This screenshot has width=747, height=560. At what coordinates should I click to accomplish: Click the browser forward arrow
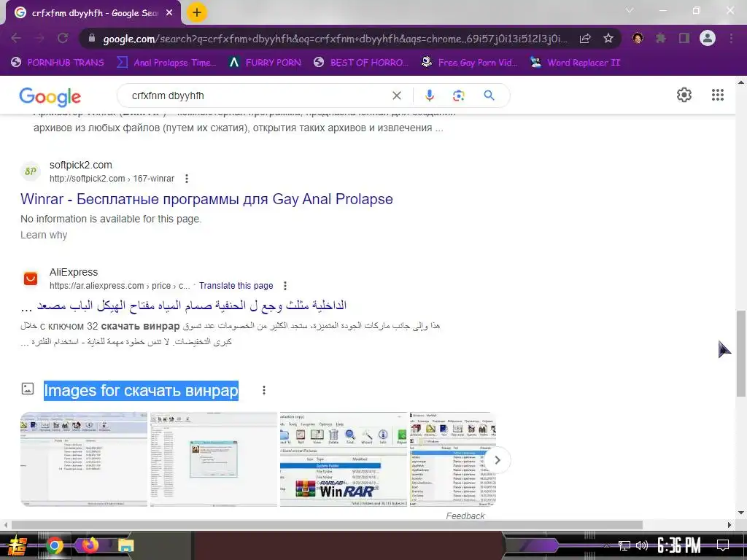[39, 39]
